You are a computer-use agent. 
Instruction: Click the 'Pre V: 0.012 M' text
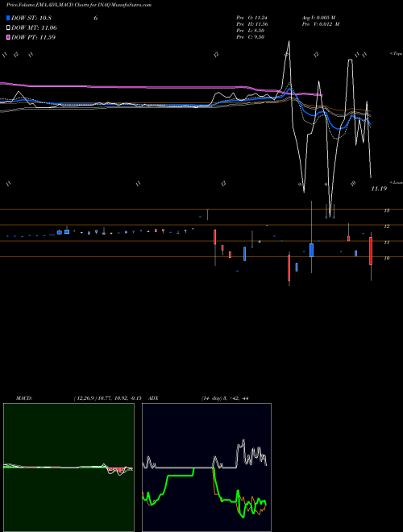pyautogui.click(x=321, y=24)
